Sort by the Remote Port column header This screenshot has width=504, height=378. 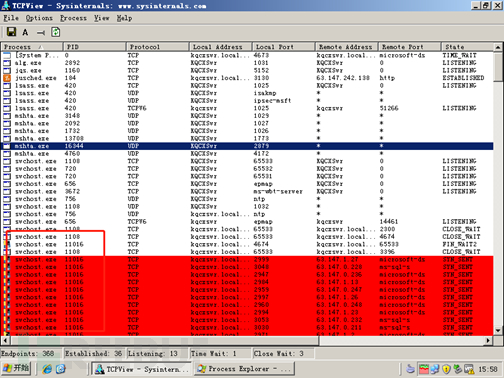(409, 47)
